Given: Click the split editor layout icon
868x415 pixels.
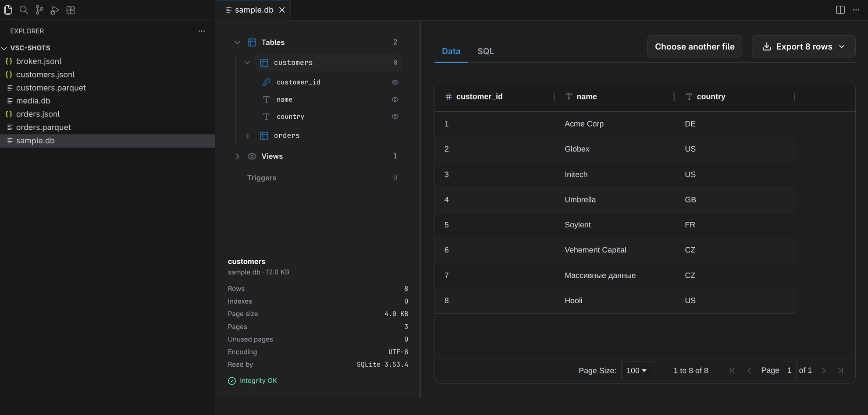Looking at the screenshot, I should [840, 10].
